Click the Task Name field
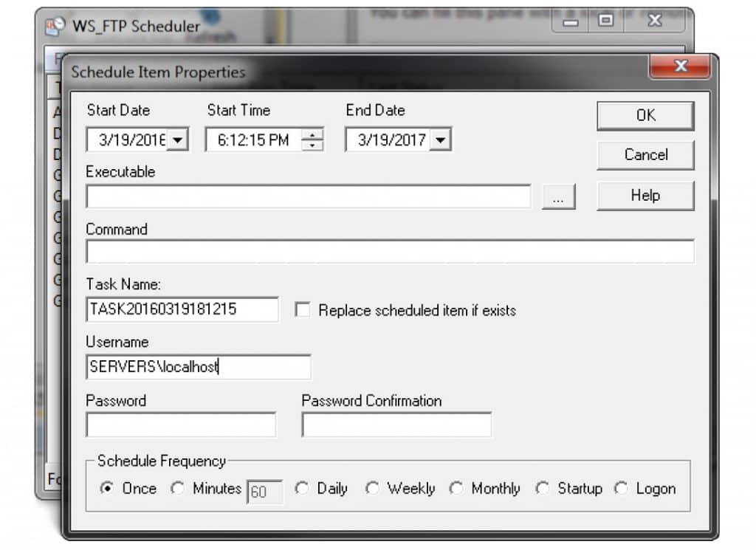756x550 pixels. pyautogui.click(x=182, y=309)
